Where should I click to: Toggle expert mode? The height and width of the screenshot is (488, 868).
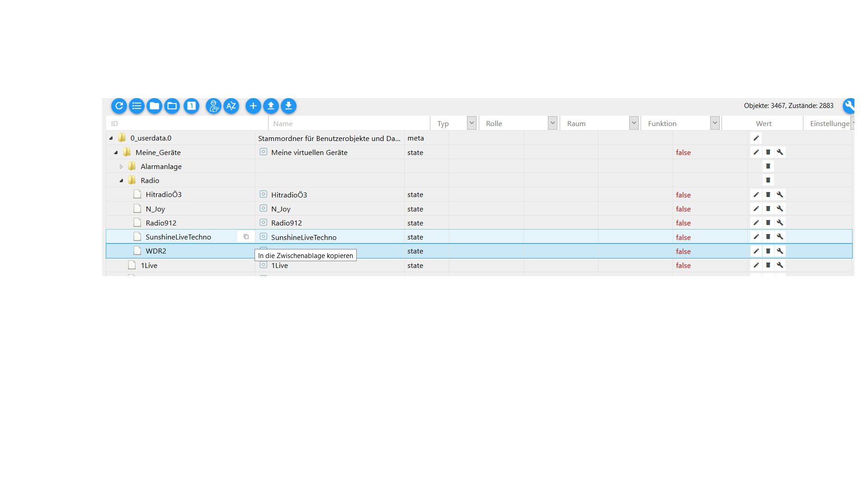click(213, 106)
